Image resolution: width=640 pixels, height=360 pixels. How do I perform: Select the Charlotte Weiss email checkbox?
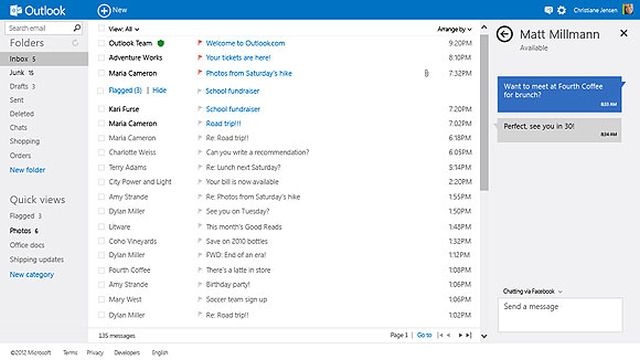click(x=101, y=152)
